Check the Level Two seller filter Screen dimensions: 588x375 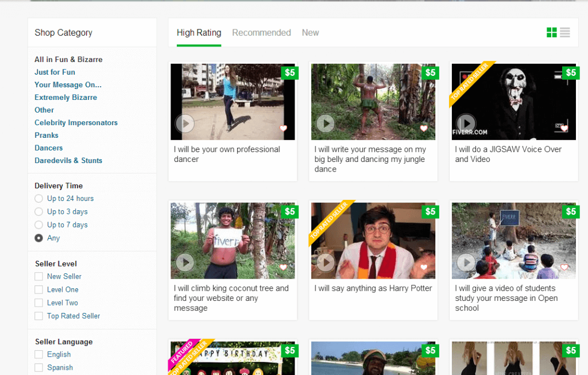[38, 303]
